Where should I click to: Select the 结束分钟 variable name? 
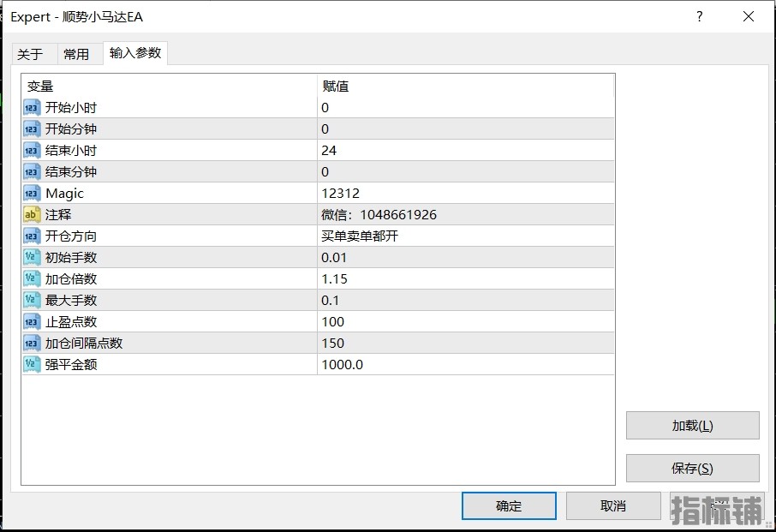[x=71, y=171]
